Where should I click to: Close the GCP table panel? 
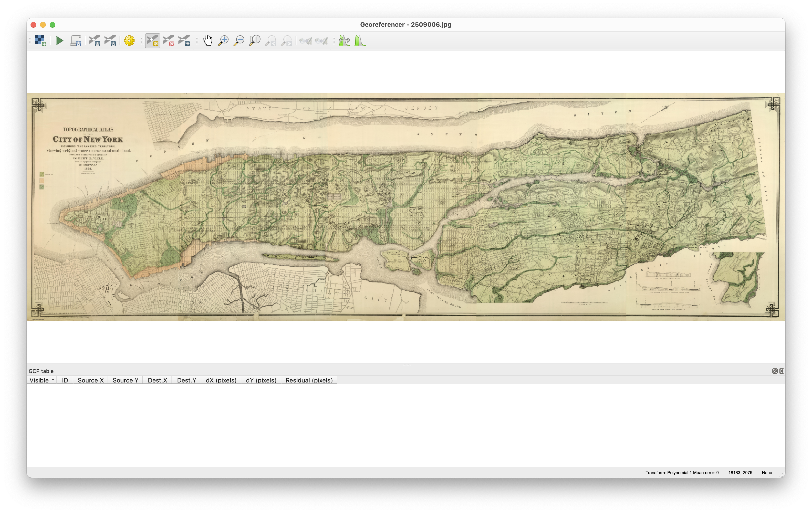click(x=781, y=371)
